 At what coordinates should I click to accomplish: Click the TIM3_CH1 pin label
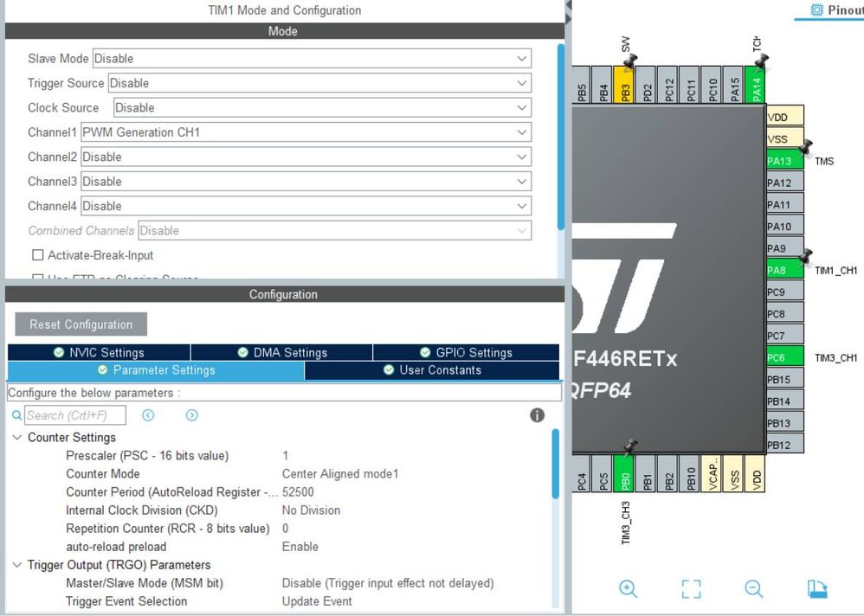point(836,358)
